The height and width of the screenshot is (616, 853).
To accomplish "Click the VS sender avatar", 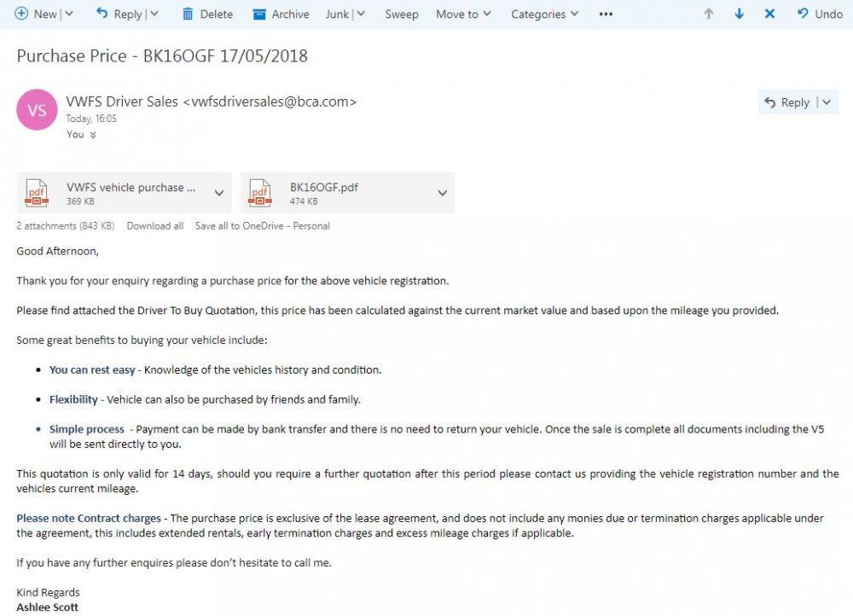I will (x=37, y=110).
